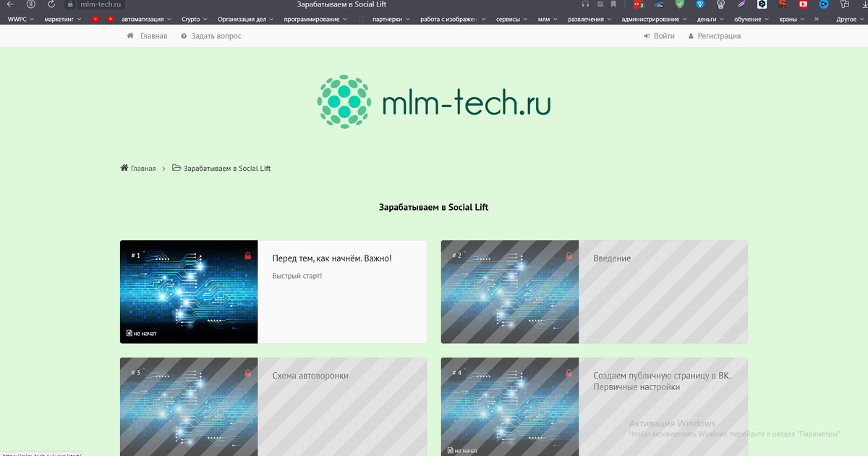Expand the маркетинг bookmarks folder
The width and height of the screenshot is (868, 456).
pos(63,20)
